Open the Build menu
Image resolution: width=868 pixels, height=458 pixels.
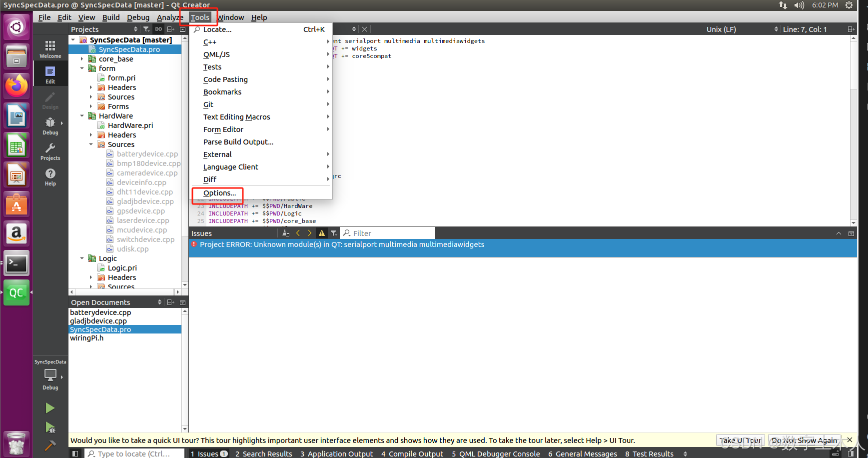[111, 17]
